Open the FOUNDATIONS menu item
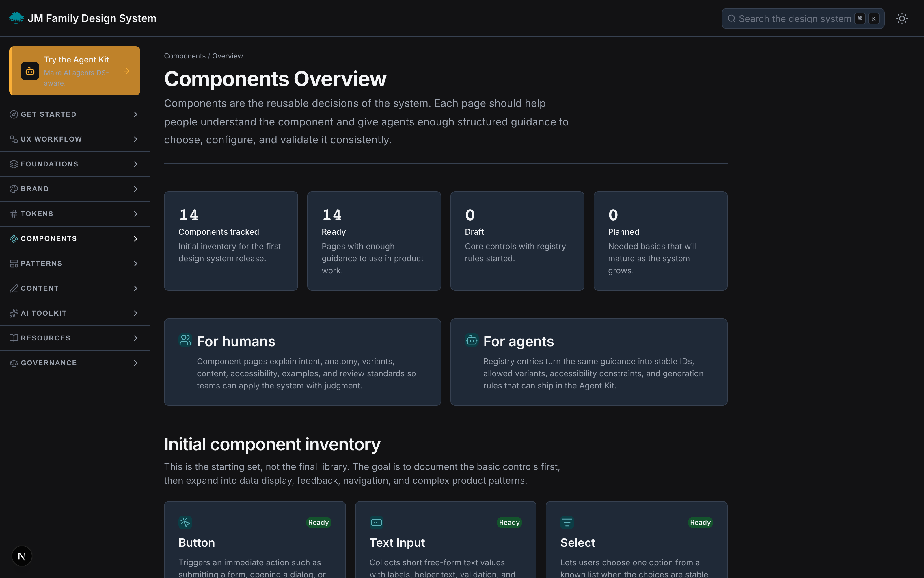This screenshot has width=924, height=578. click(x=75, y=164)
